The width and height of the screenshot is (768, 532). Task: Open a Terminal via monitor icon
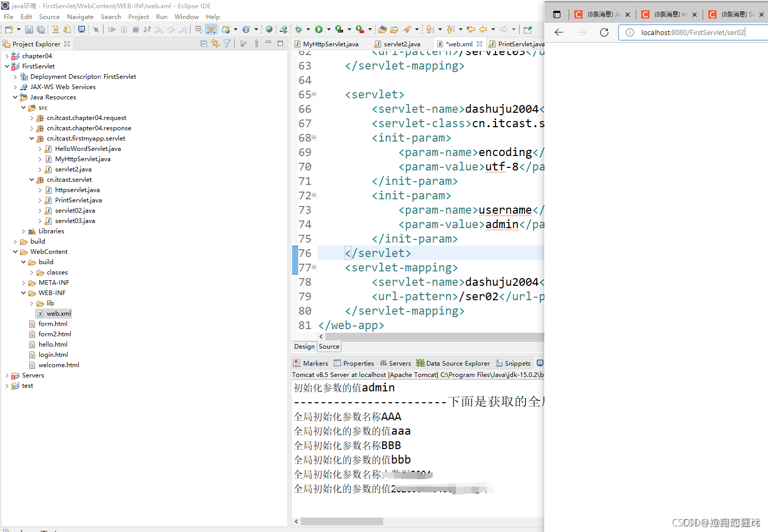click(x=81, y=29)
